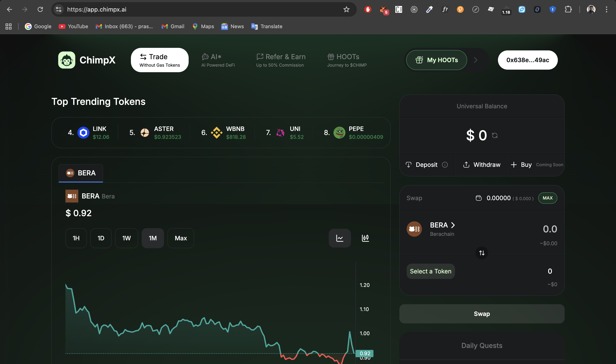Switch to the candlestick chart icon
Viewport: 616px width, 364px height.
[365, 238]
